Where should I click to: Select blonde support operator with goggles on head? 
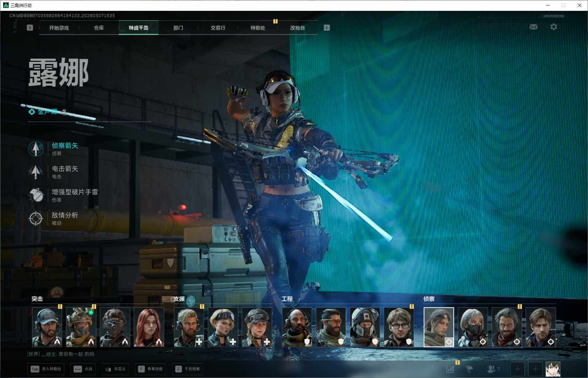tap(223, 327)
